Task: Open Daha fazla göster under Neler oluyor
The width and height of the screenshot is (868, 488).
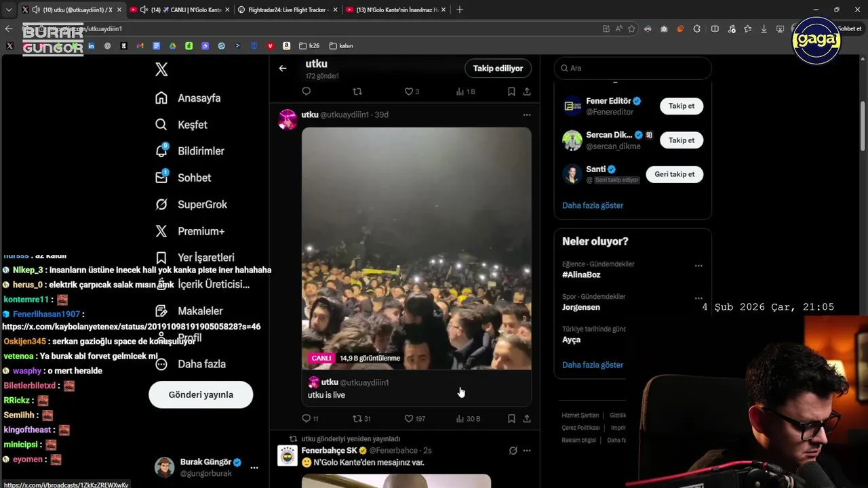Action: [x=593, y=365]
